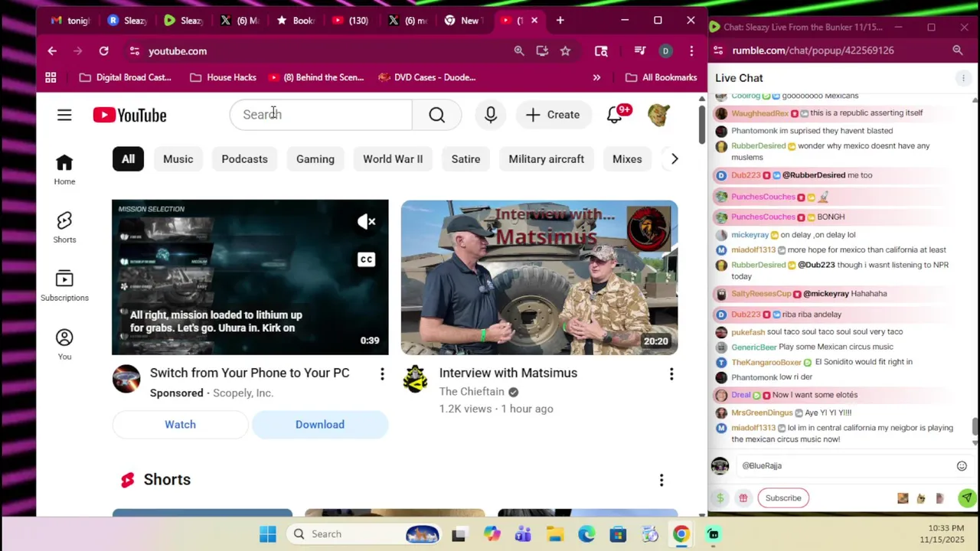Click the dollar rant icon in chat
980x551 pixels.
point(720,498)
